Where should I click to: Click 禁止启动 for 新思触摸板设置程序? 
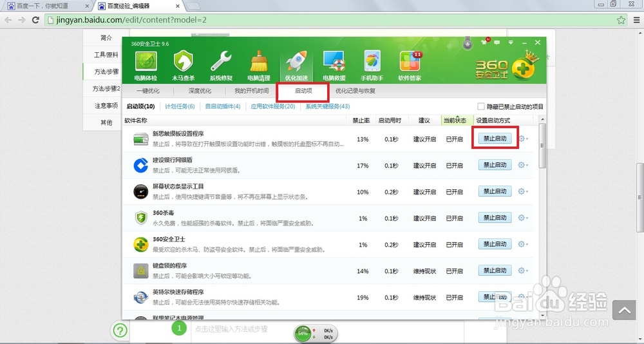(x=495, y=139)
